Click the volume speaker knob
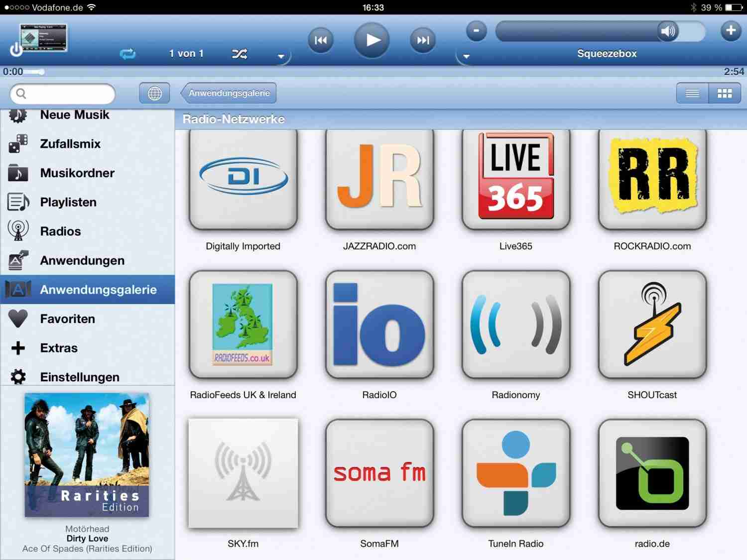 click(x=668, y=31)
